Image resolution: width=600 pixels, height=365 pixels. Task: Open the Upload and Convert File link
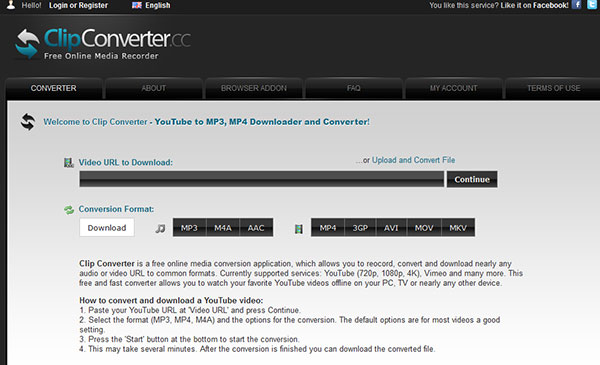414,160
